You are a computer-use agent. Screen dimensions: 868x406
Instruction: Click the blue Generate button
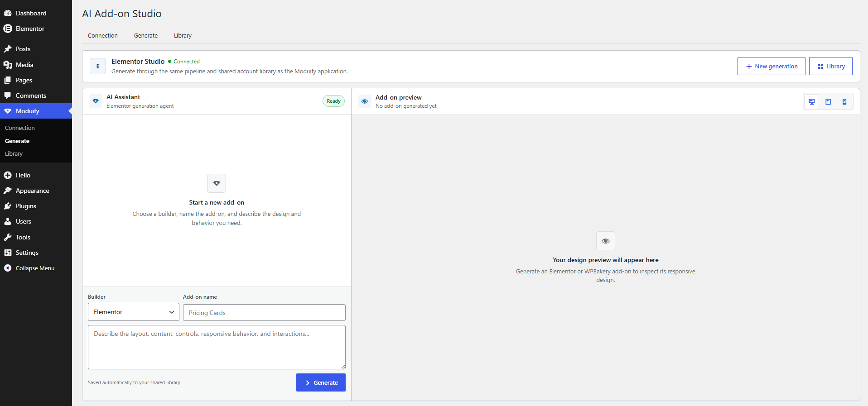coord(321,382)
